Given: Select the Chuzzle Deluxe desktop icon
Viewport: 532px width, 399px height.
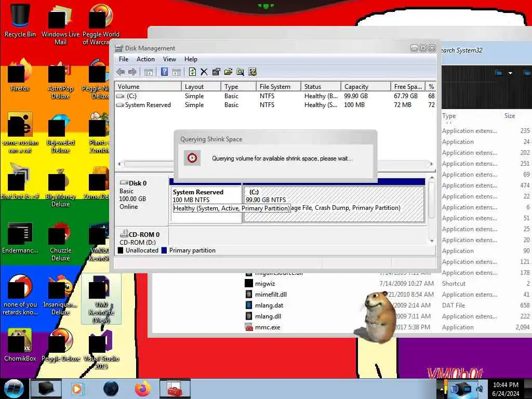Looking at the screenshot, I should 60,242.
